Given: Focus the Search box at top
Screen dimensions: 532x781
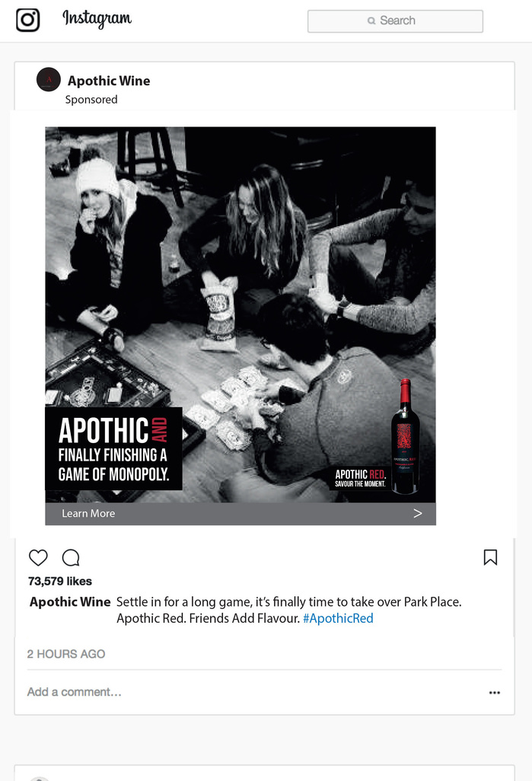Looking at the screenshot, I should tap(395, 21).
